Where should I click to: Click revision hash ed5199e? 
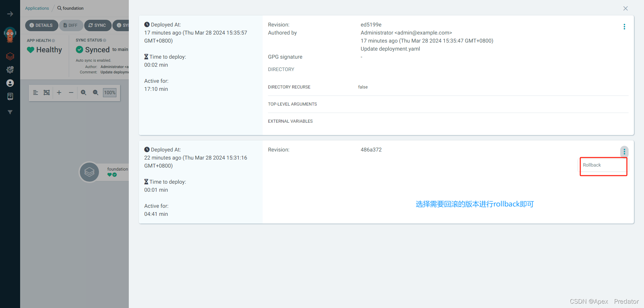tap(371, 25)
